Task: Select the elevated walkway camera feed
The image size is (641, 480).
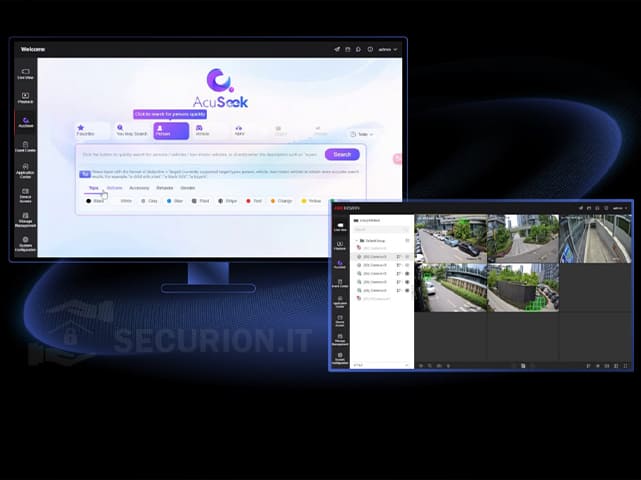Action: [595, 239]
